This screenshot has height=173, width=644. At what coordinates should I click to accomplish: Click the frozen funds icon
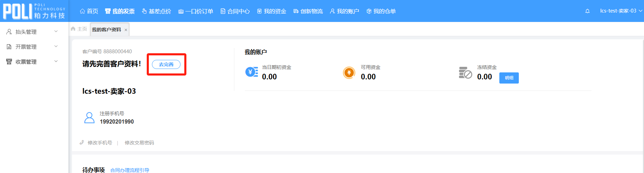pos(465,73)
